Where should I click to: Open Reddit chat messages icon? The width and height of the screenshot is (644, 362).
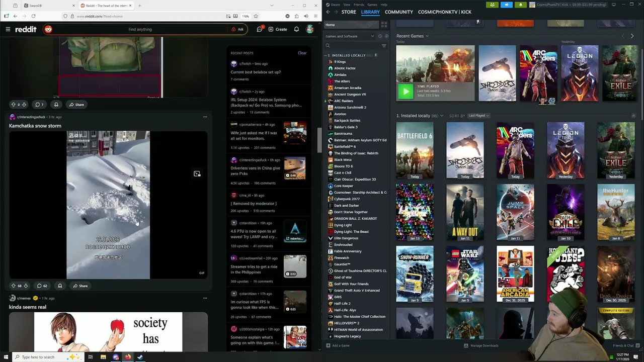[260, 29]
